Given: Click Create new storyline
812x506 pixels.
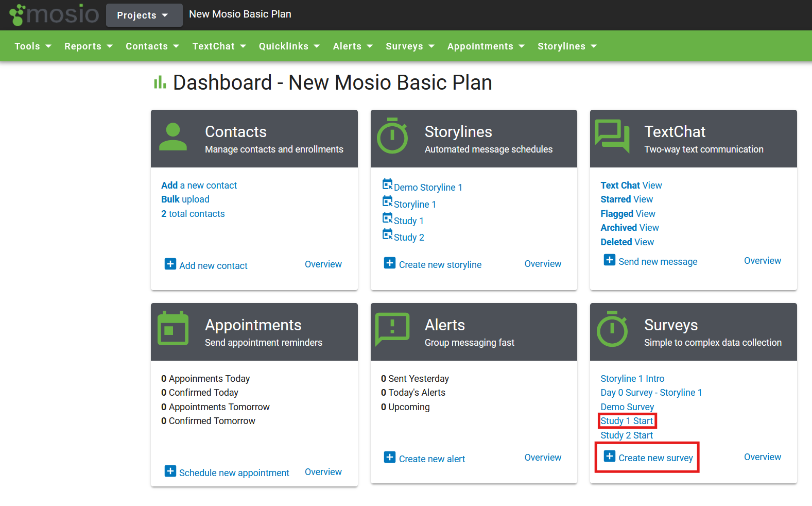Looking at the screenshot, I should point(440,265).
